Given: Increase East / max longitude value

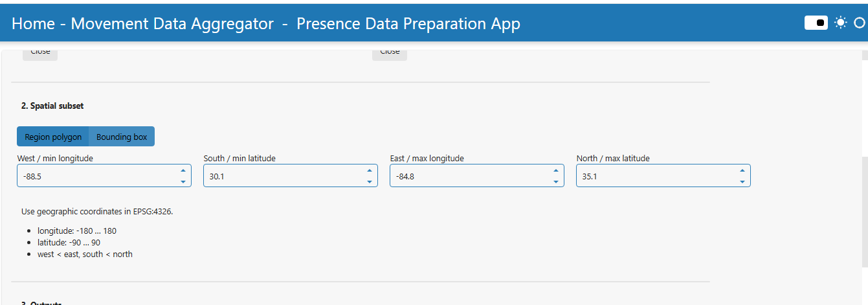Looking at the screenshot, I should click(x=556, y=170).
